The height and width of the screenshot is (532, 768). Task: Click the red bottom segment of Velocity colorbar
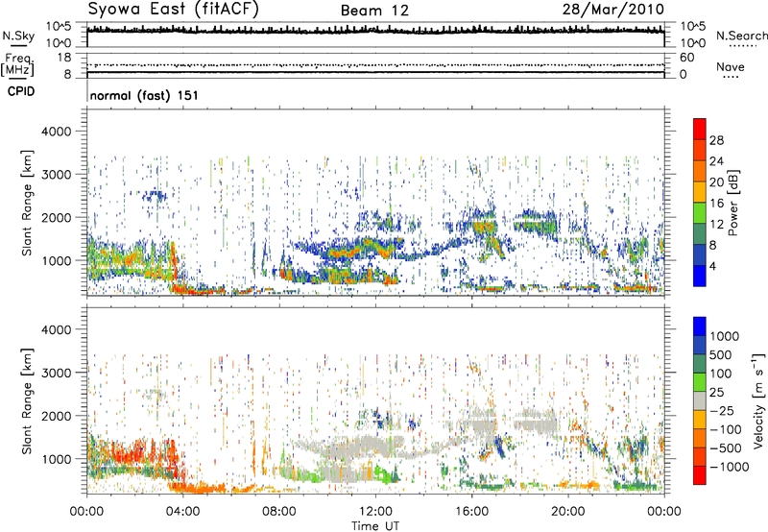(700, 475)
